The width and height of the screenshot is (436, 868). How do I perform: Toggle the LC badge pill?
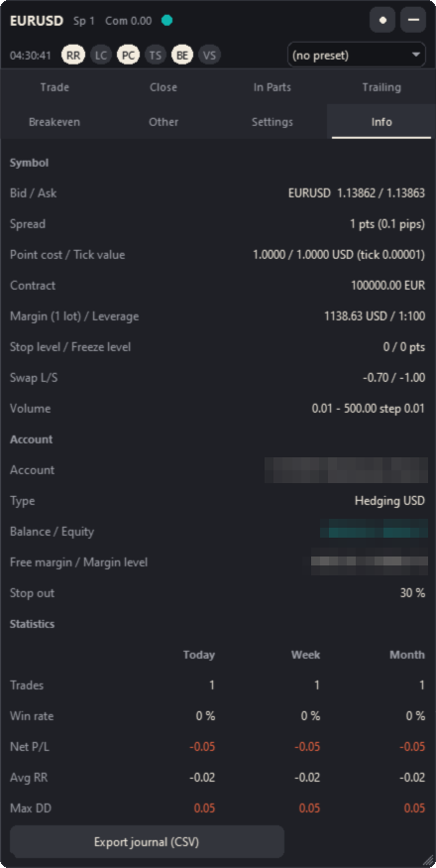coord(101,56)
